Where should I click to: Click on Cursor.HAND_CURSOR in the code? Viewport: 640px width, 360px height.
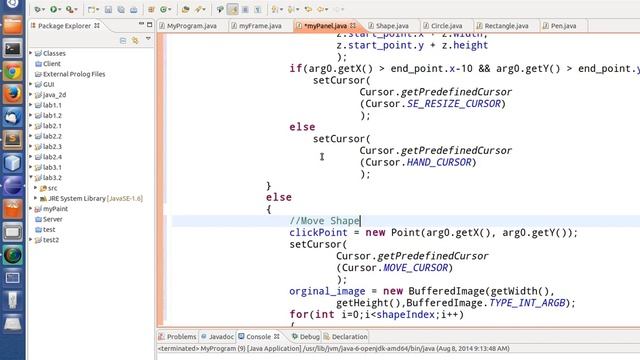[x=418, y=162]
